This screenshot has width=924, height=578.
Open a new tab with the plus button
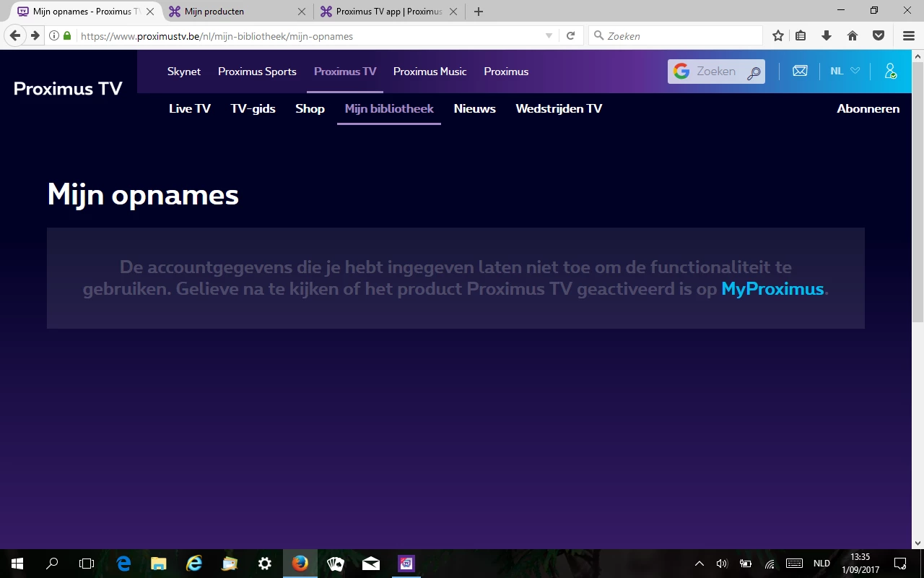tap(479, 12)
